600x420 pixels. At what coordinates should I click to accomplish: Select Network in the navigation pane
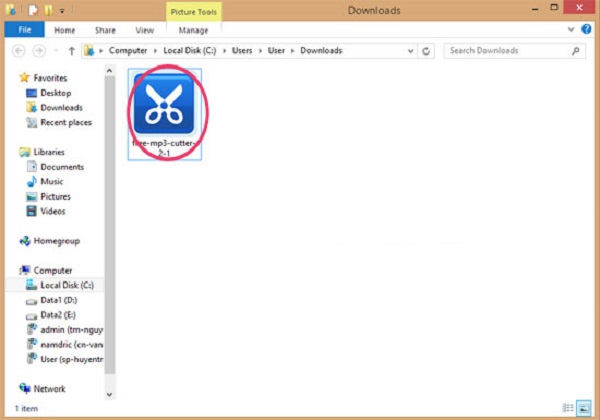point(49,389)
